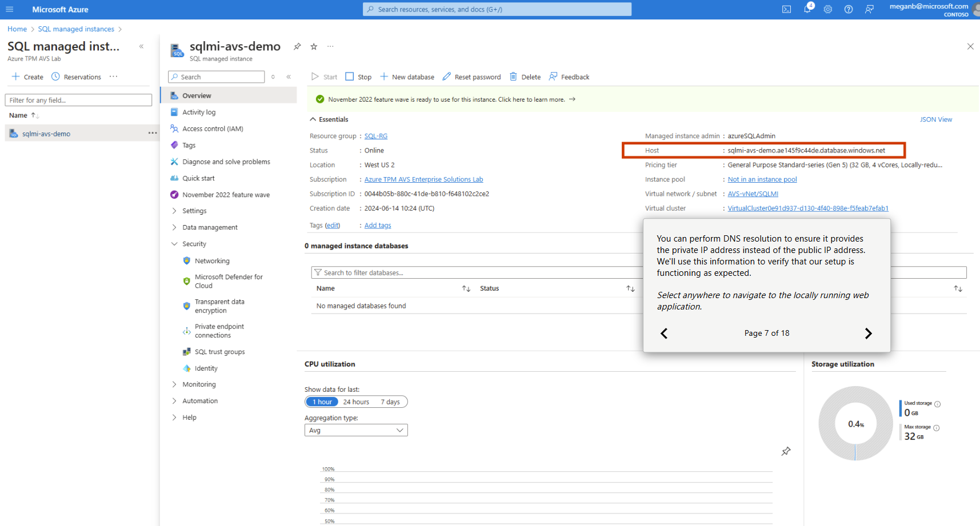Show Max storage info tooltip icon
The width and height of the screenshot is (980, 526).
936,428
